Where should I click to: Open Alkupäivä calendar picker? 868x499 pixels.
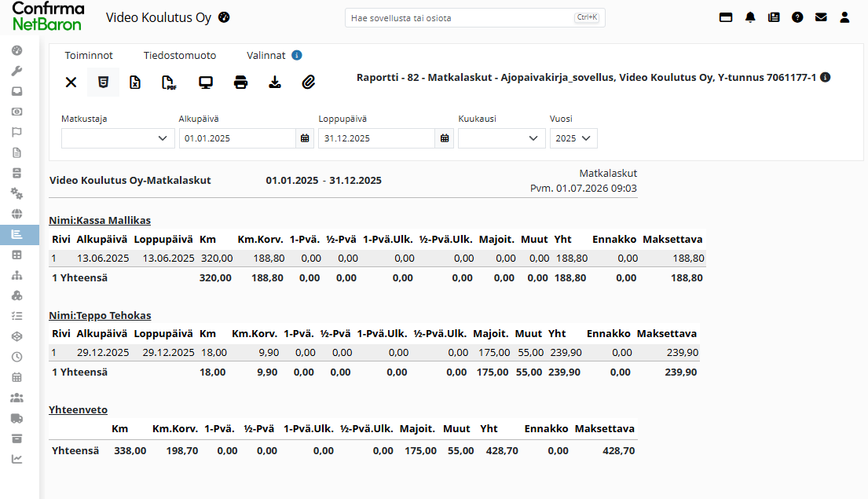coord(305,138)
